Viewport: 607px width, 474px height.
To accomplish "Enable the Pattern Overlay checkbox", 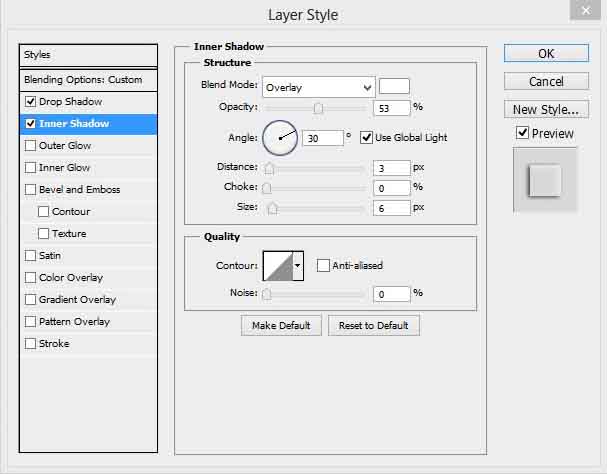I will 30,322.
